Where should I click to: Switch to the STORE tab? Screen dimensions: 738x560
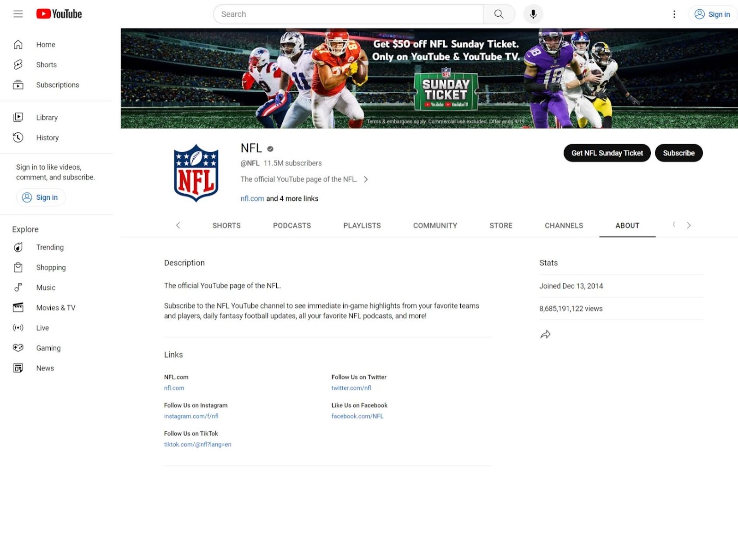[501, 226]
